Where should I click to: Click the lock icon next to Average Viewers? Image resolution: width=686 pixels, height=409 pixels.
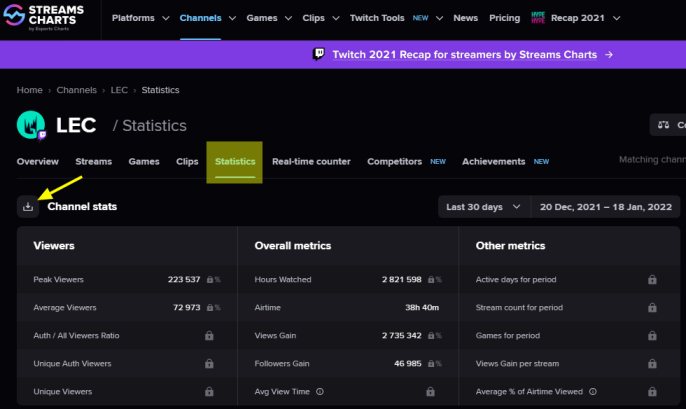tap(210, 308)
